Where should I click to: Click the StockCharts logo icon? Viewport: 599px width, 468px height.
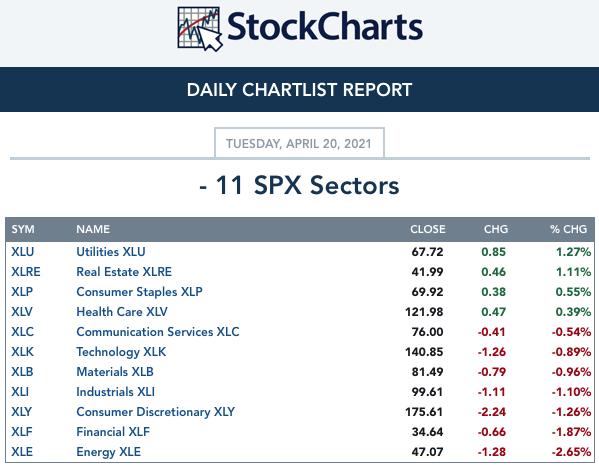[x=200, y=29]
